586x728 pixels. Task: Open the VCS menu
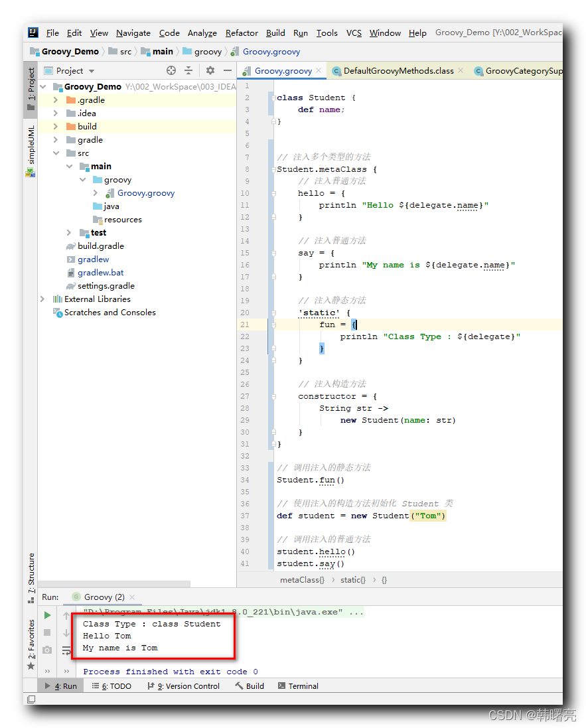354,33
